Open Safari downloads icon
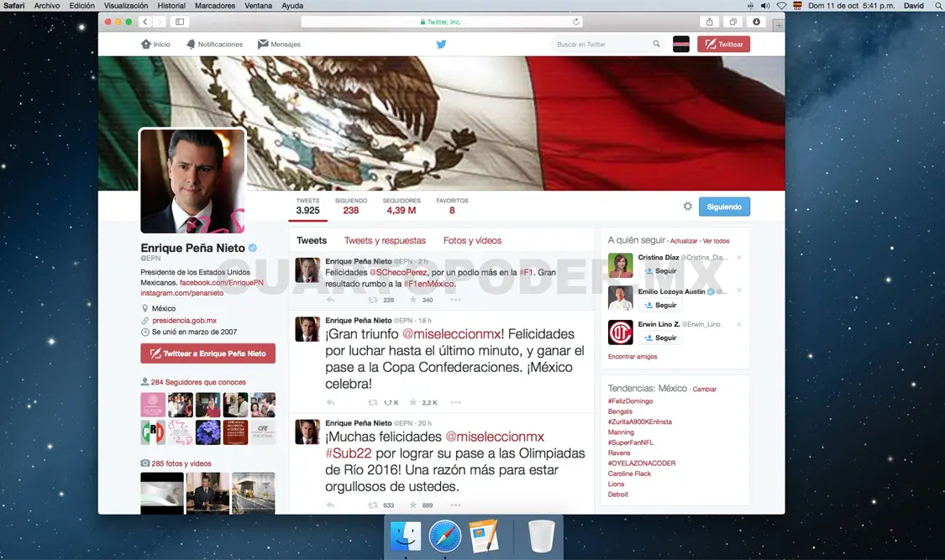 point(756,22)
